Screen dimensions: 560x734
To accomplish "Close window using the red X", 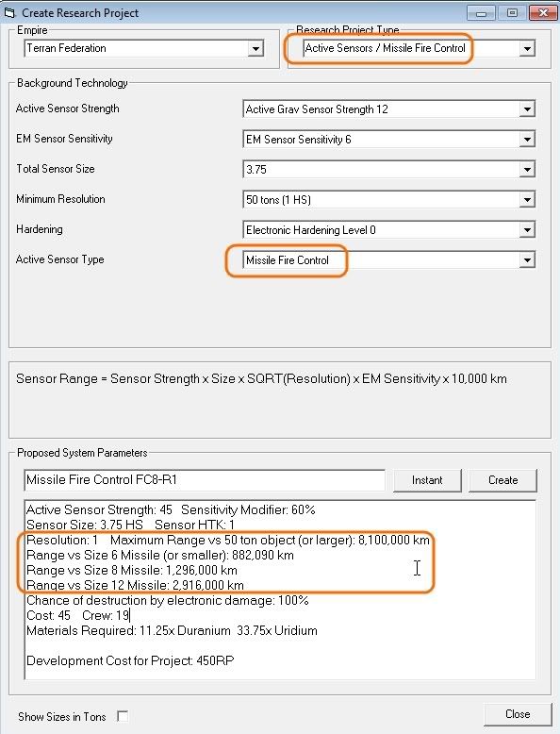I will click(x=543, y=13).
